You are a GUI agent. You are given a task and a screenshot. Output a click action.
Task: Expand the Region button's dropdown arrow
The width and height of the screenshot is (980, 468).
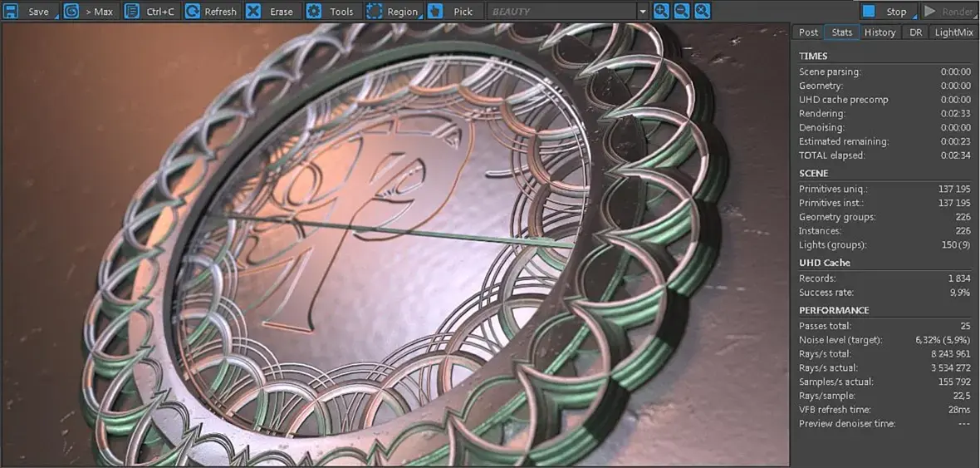(420, 17)
